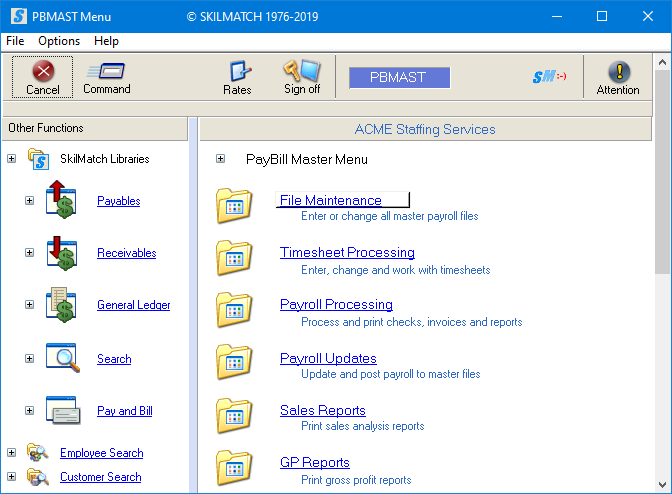This screenshot has width=672, height=494.
Task: Open the Options menu
Action: click(x=59, y=41)
